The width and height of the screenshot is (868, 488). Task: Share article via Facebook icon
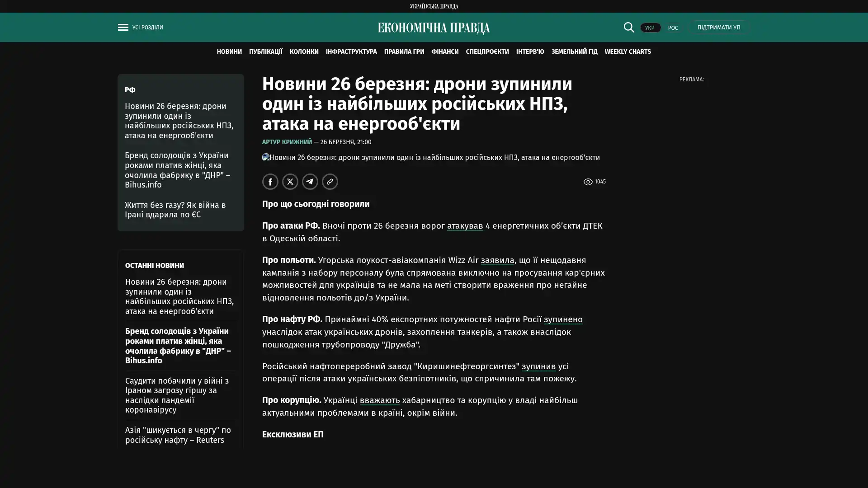tap(270, 182)
